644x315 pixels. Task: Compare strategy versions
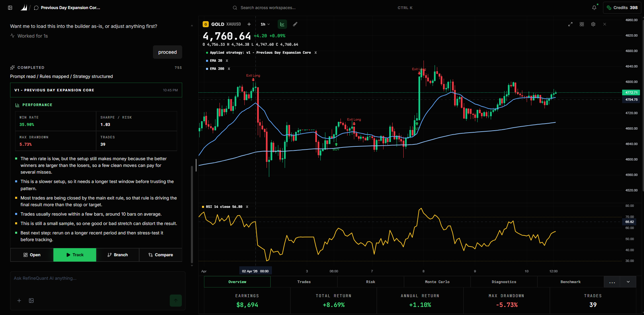tap(161, 255)
